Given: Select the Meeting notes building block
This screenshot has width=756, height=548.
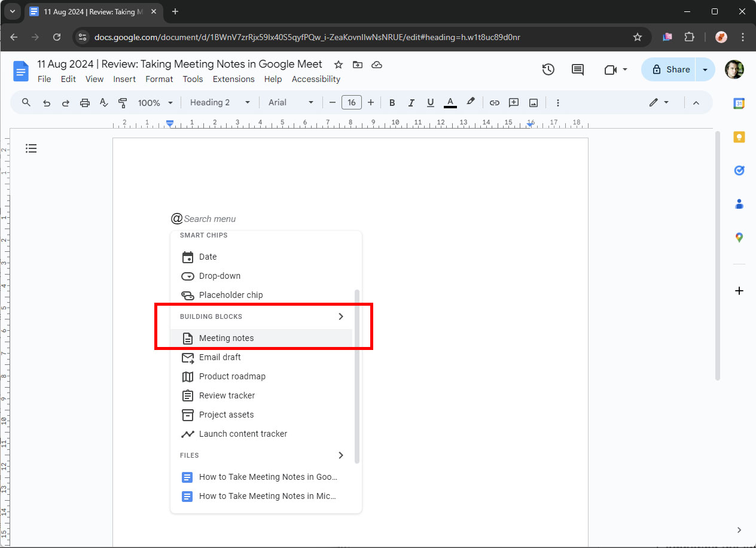Looking at the screenshot, I should click(x=261, y=338).
